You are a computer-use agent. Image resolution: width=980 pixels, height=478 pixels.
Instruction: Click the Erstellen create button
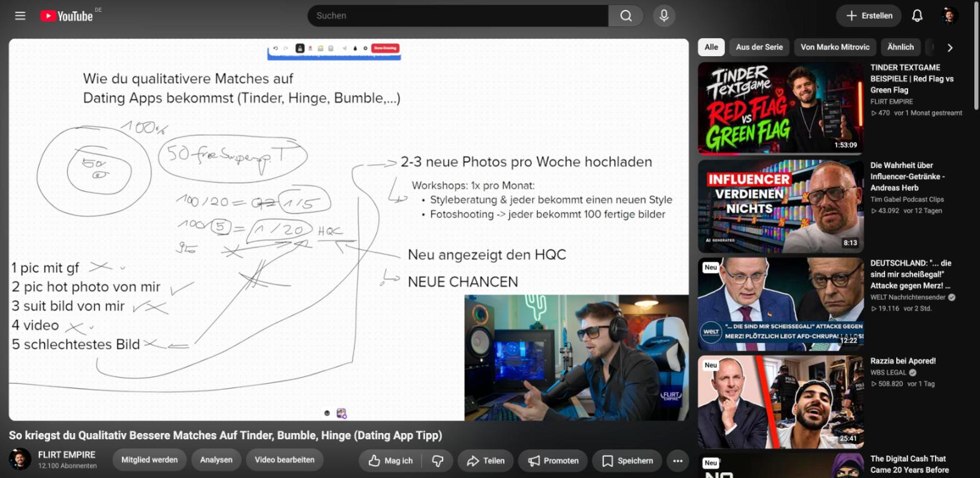869,16
